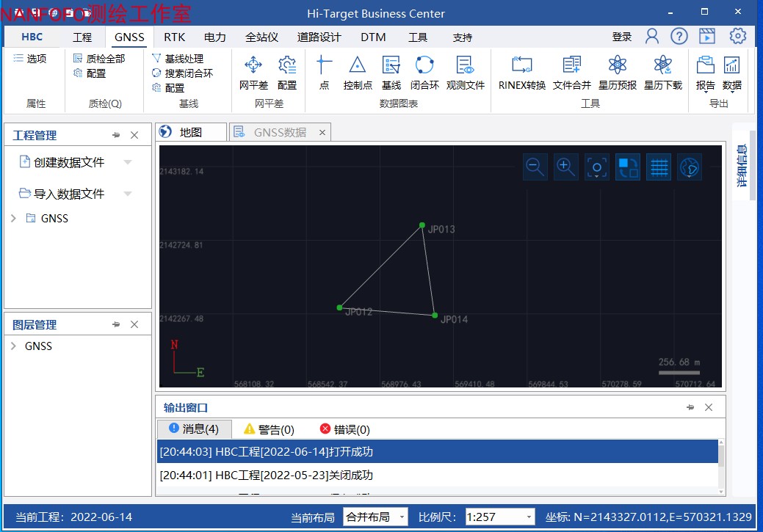Screen dimensions: 763x532
Task: Open the 网平差 group 配置 settings
Action: 287,73
